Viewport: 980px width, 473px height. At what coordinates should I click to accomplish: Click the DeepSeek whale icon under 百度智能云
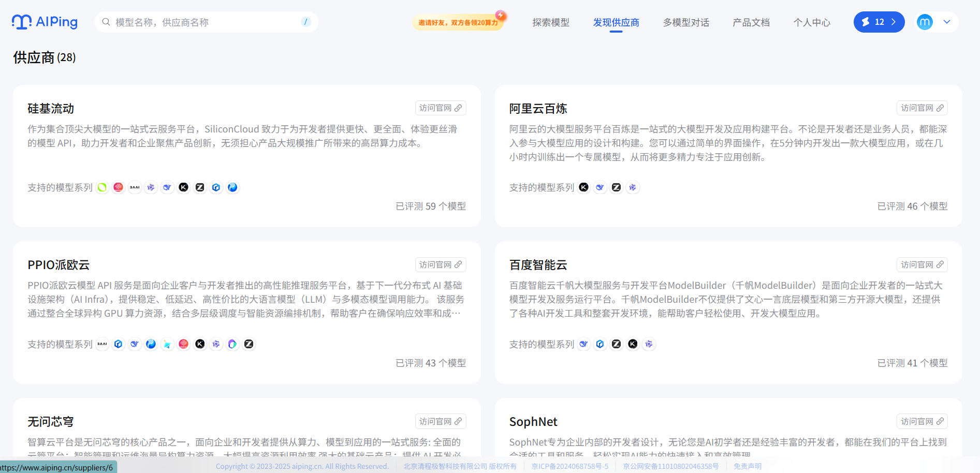(x=584, y=344)
